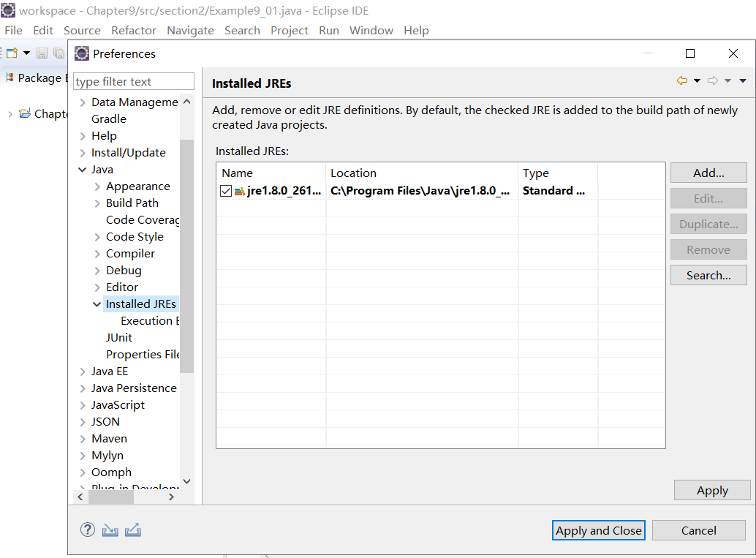Click the tree scroll right arrow
This screenshot has height=558, width=756.
tap(171, 497)
